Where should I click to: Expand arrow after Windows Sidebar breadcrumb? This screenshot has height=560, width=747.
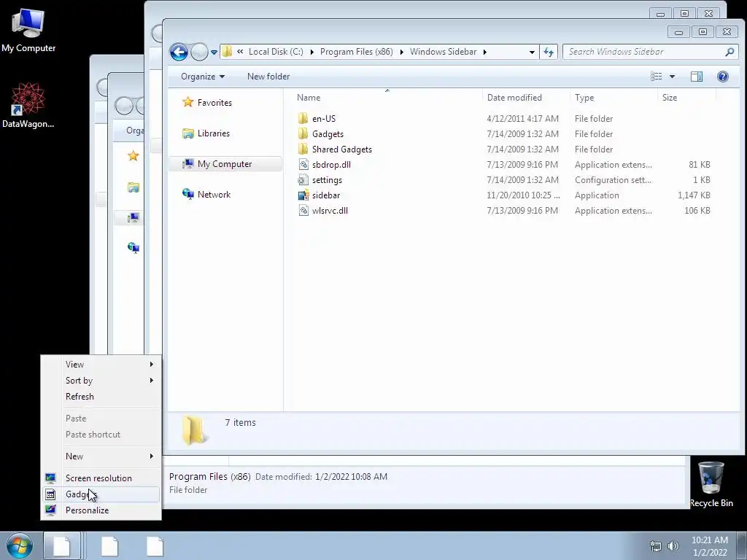[484, 52]
